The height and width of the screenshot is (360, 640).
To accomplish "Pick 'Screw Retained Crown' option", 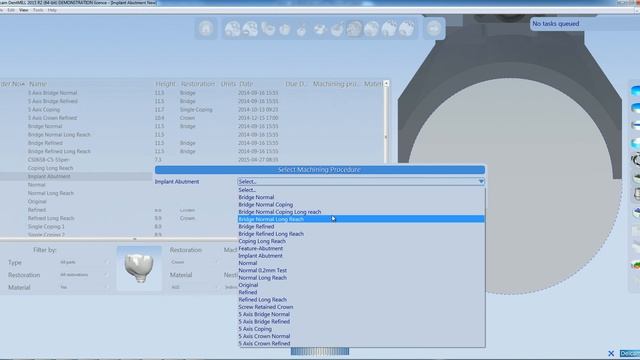I will (361, 307).
